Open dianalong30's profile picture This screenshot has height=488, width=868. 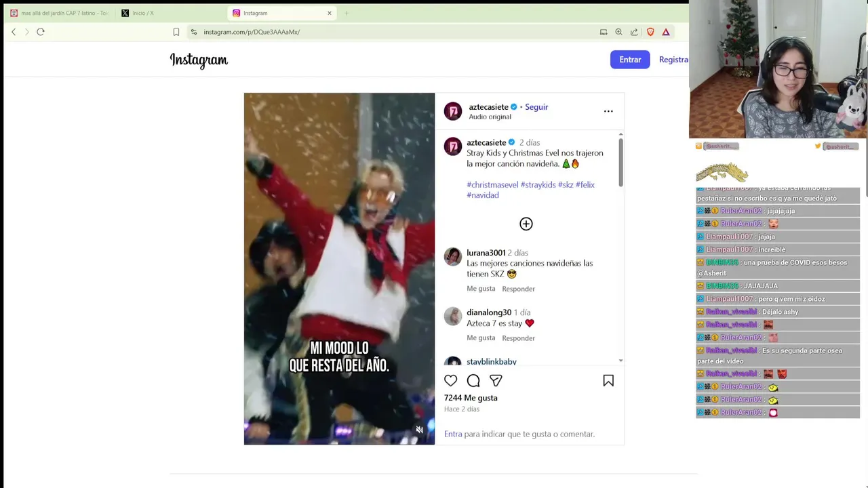tap(453, 317)
